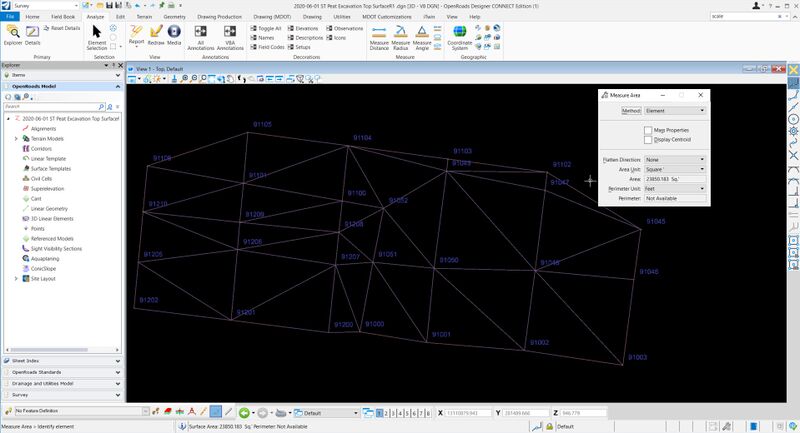Start the Measure Angle tool
Image resolution: width=800 pixels, height=433 pixels.
(x=422, y=37)
